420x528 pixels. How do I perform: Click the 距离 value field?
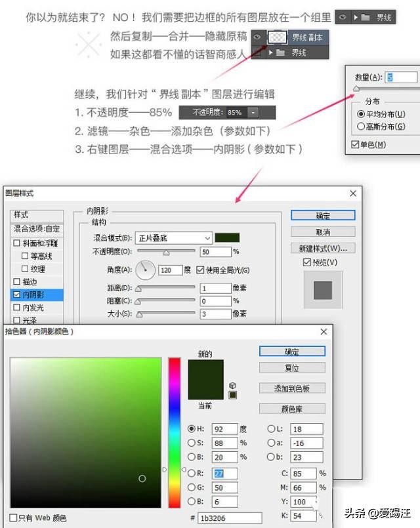coord(215,288)
